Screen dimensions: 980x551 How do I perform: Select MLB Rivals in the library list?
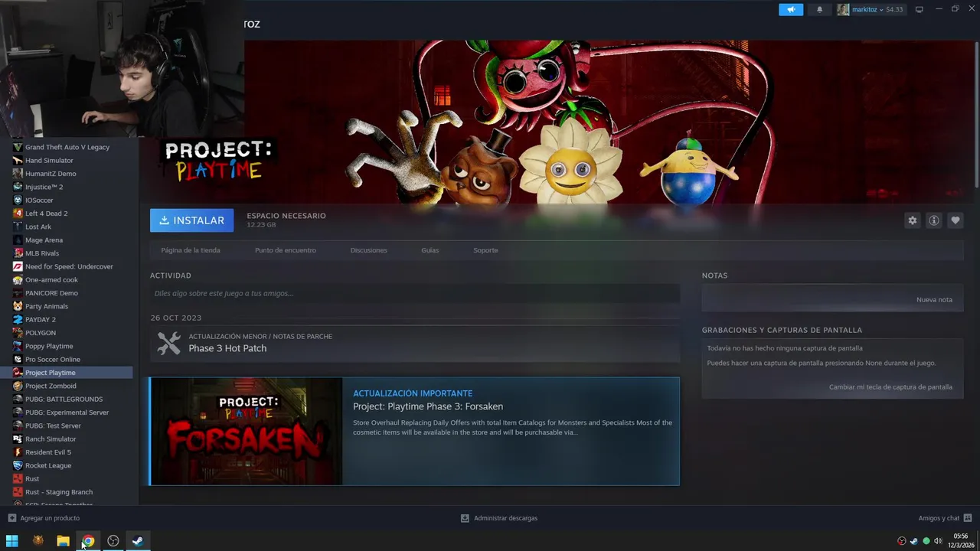coord(42,253)
